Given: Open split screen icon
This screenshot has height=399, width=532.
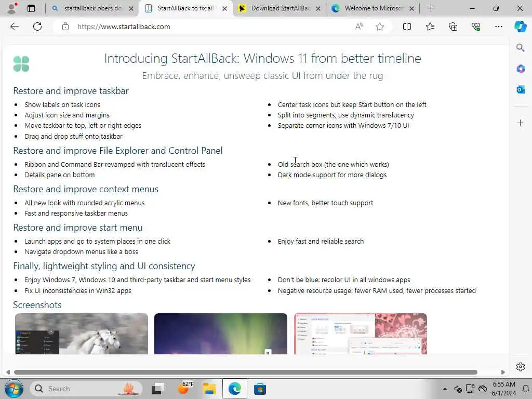Looking at the screenshot, I should (407, 26).
